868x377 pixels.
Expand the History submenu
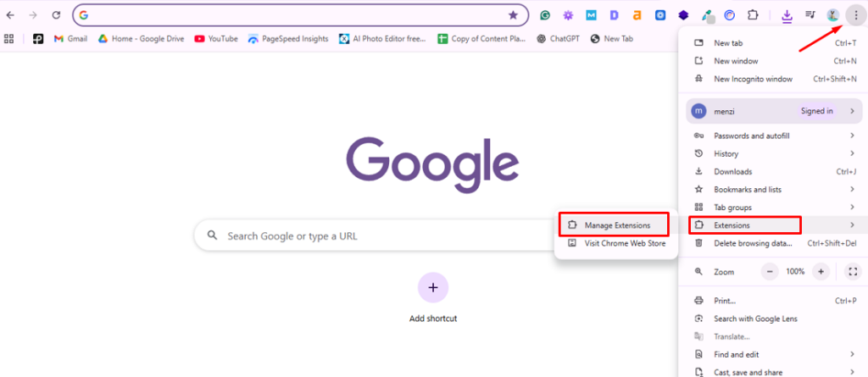771,153
